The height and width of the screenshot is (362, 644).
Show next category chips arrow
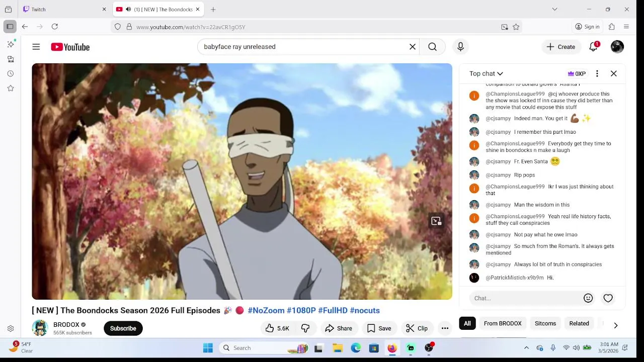615,325
